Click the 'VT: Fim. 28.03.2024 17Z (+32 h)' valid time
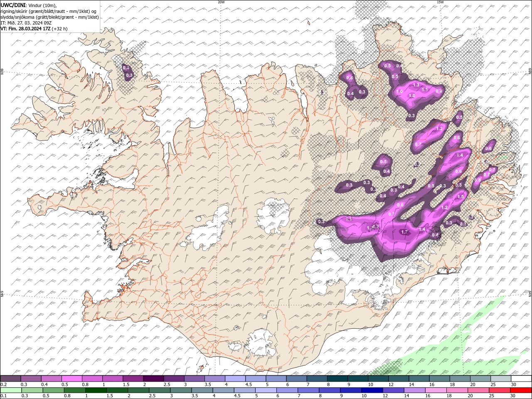Viewport: 532px width, 399px height. [x=34, y=29]
